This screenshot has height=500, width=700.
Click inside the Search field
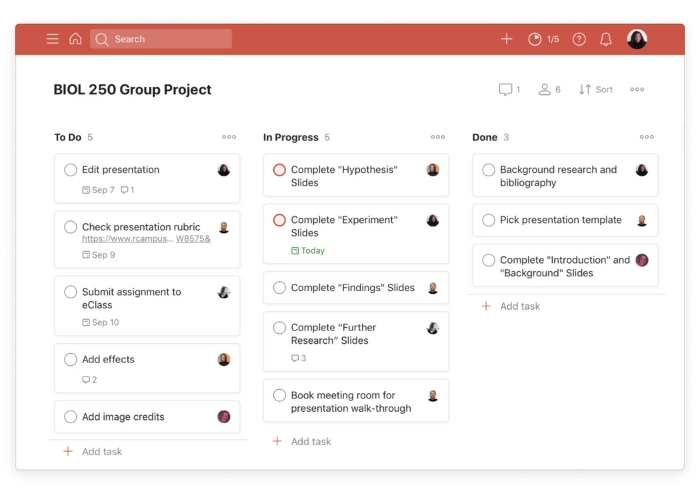tap(165, 39)
